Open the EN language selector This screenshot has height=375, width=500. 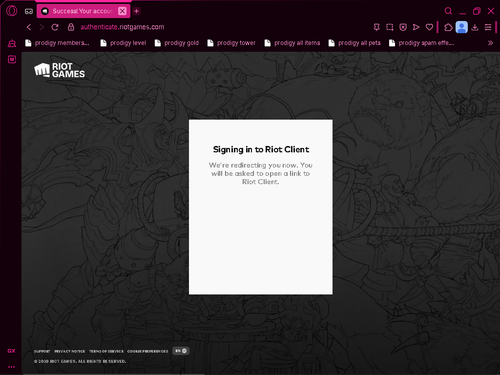tap(181, 351)
